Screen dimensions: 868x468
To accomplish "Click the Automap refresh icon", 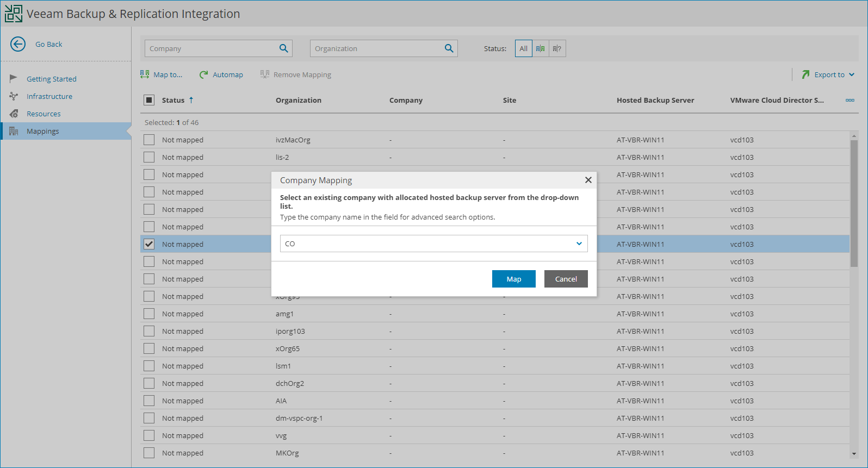I will click(203, 74).
